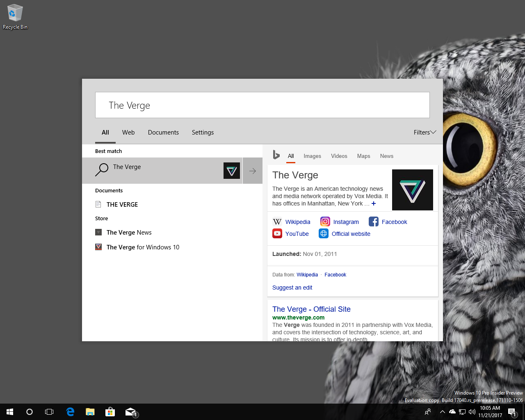Screen dimensions: 525x420
Task: Switch to Bing Maps tab
Action: click(x=363, y=156)
